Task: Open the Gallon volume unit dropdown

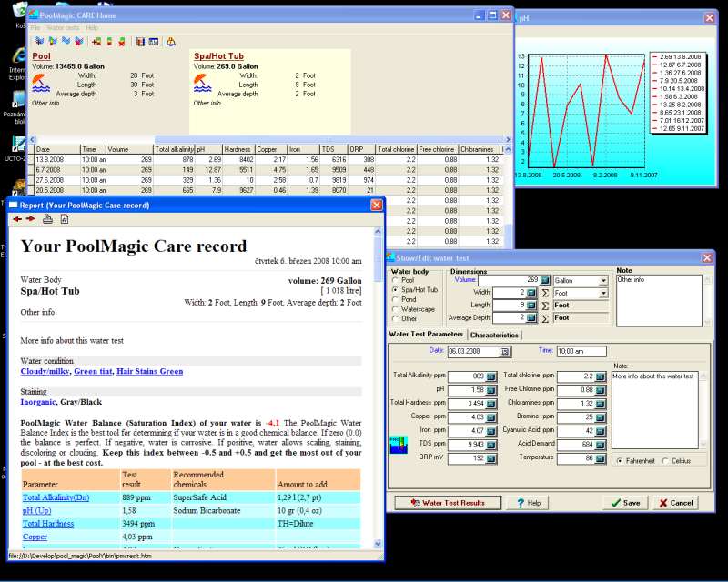Action: tap(603, 281)
